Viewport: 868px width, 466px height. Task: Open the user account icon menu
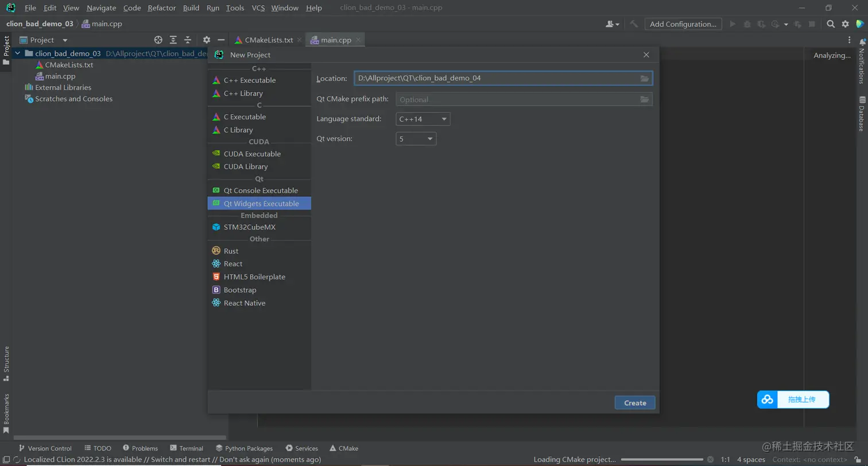613,24
